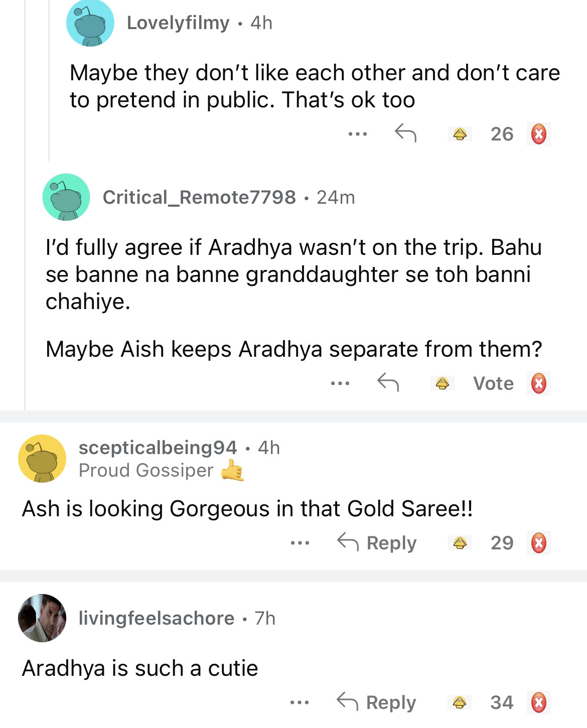
Task: Open more options for Lovelyfilmy's comment
Action: click(357, 134)
